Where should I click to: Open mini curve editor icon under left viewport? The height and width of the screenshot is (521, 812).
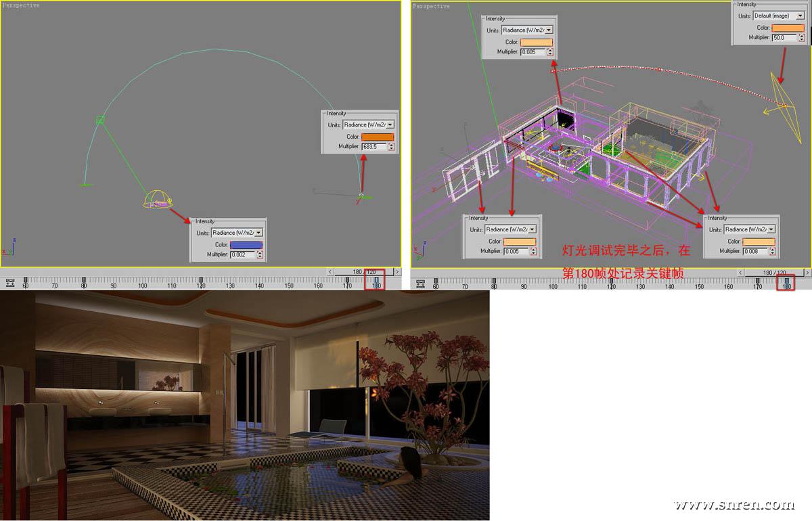pyautogui.click(x=10, y=282)
